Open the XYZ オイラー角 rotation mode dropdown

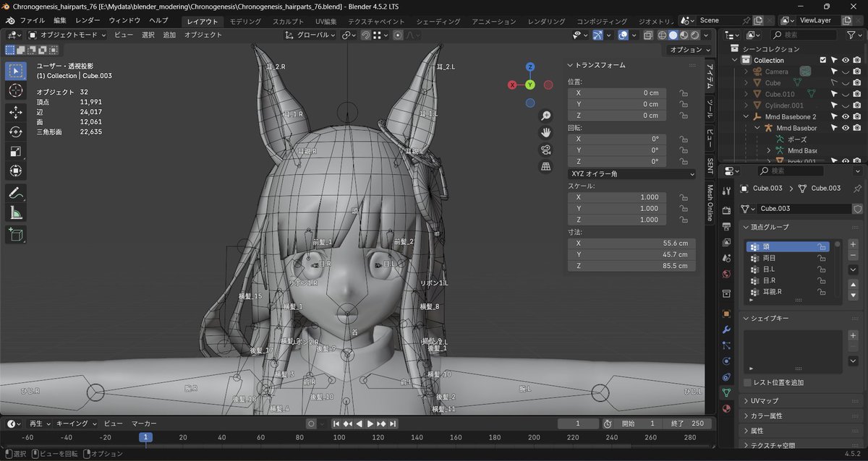[631, 173]
